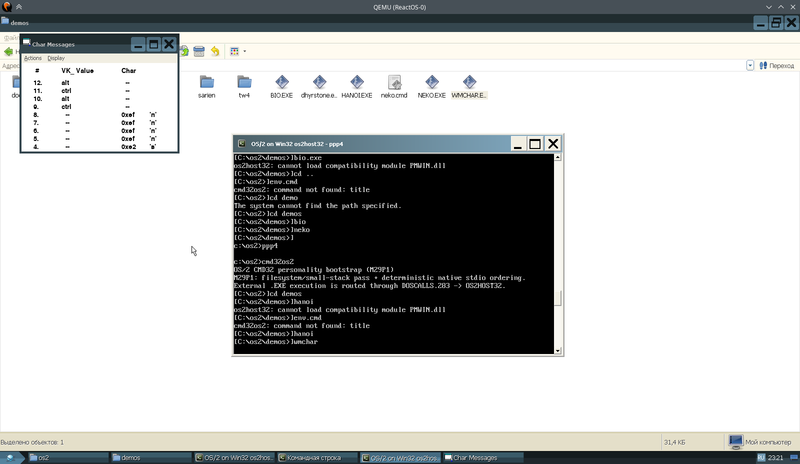The width and height of the screenshot is (800, 464).
Task: Click the 31,4 КБ size in status bar
Action: click(674, 443)
